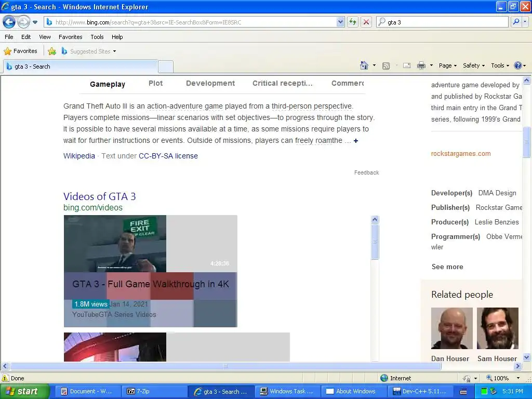Open the rockstargames.com link
This screenshot has height=399, width=532.
[461, 154]
